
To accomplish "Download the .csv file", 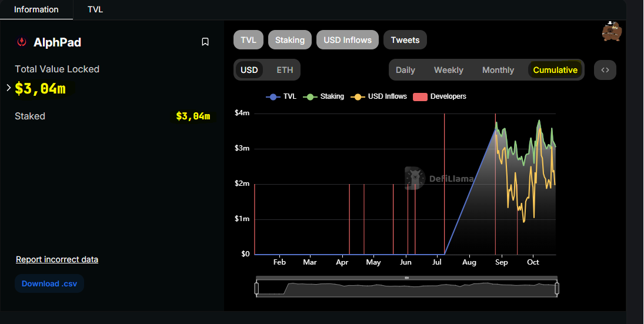I will [49, 284].
